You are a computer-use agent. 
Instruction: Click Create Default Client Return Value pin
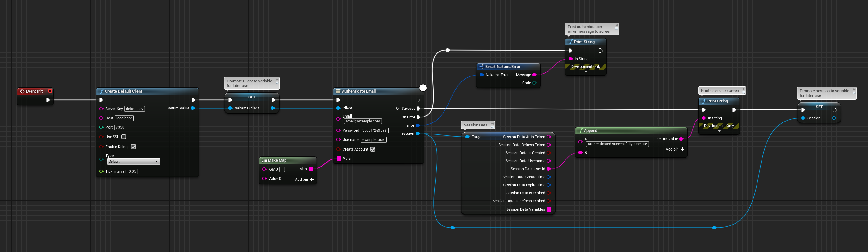[x=193, y=108]
